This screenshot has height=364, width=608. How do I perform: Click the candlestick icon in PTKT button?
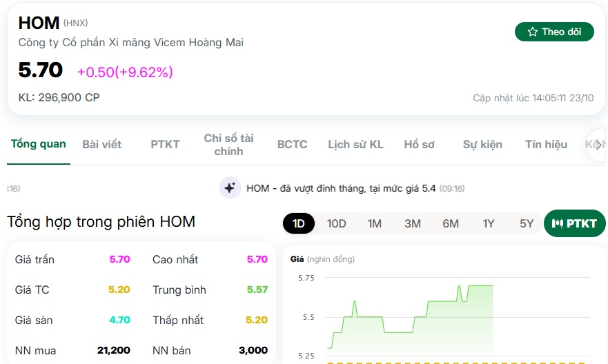coord(557,223)
